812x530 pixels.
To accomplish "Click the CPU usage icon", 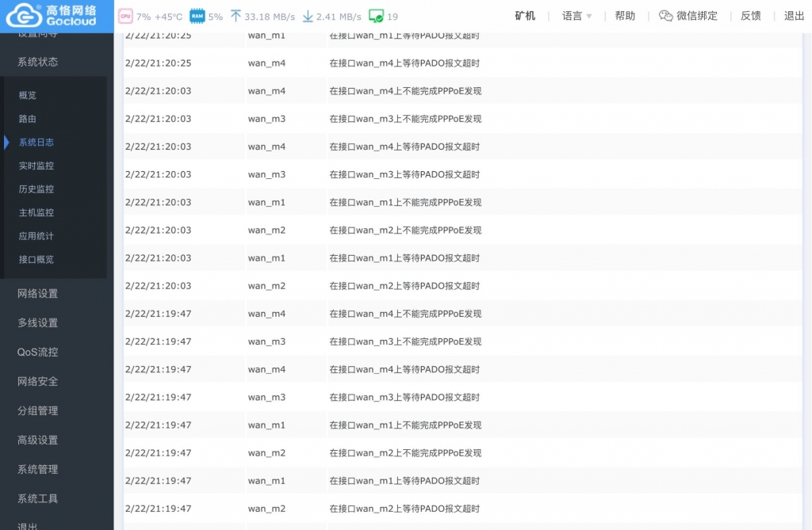I will pyautogui.click(x=125, y=16).
